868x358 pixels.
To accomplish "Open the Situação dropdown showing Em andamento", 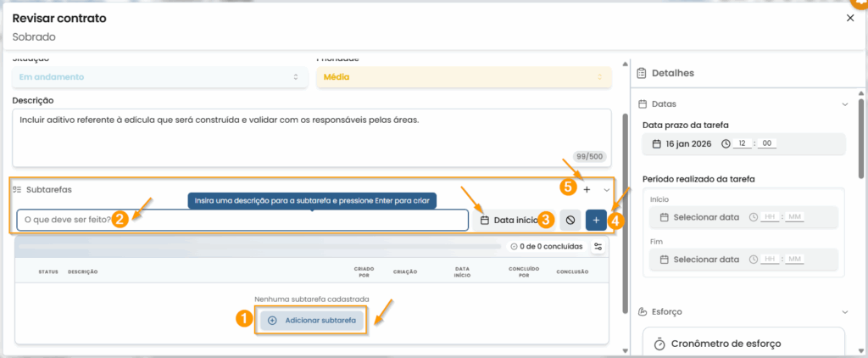I will (159, 77).
